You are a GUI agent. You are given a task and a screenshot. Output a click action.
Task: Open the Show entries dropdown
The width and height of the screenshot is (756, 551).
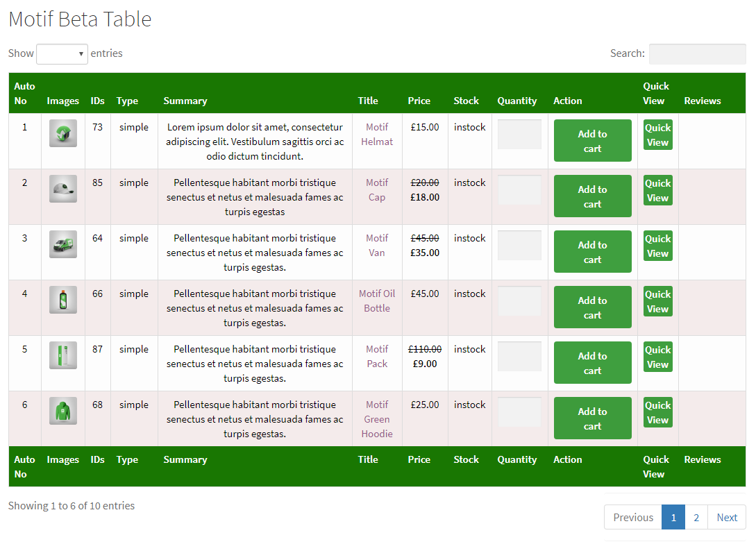tap(62, 53)
